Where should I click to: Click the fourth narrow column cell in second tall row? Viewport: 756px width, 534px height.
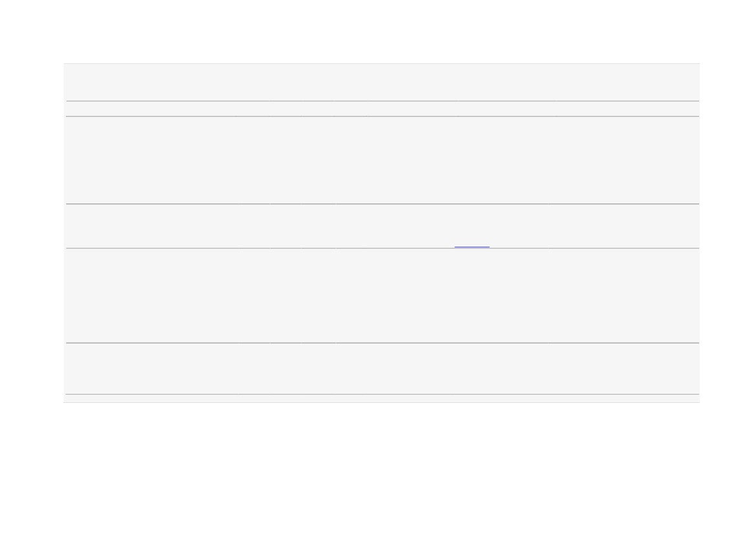352,296
